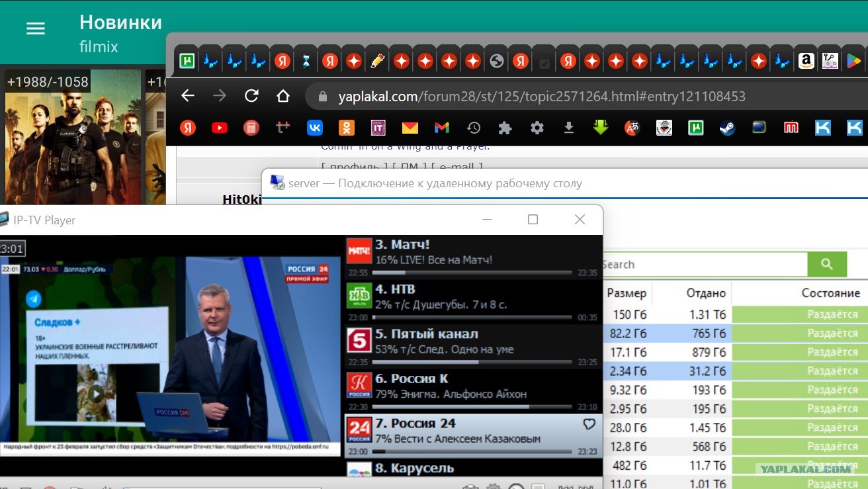This screenshot has width=868, height=489.
Task: Click the green search button in torrent client
Action: [826, 264]
